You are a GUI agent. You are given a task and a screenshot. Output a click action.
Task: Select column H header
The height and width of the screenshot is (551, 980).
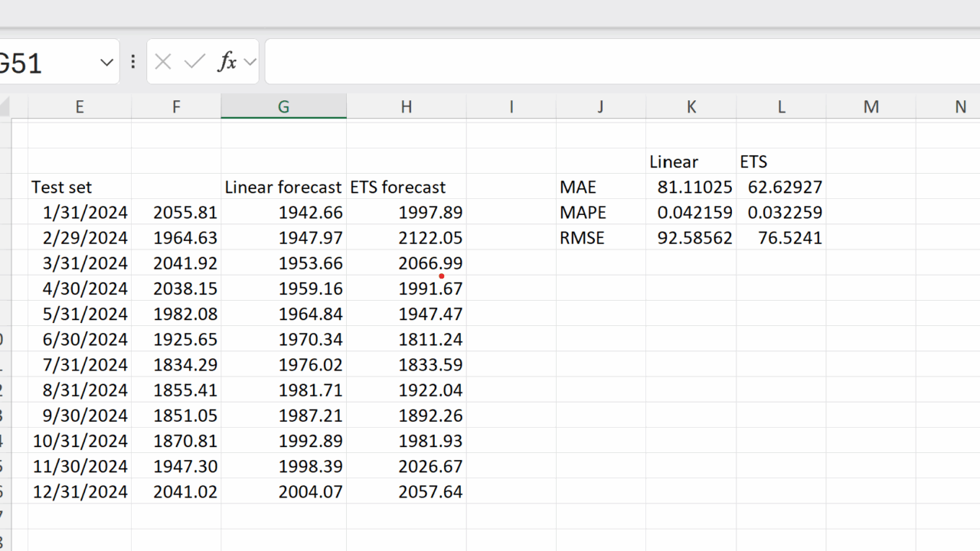point(407,106)
